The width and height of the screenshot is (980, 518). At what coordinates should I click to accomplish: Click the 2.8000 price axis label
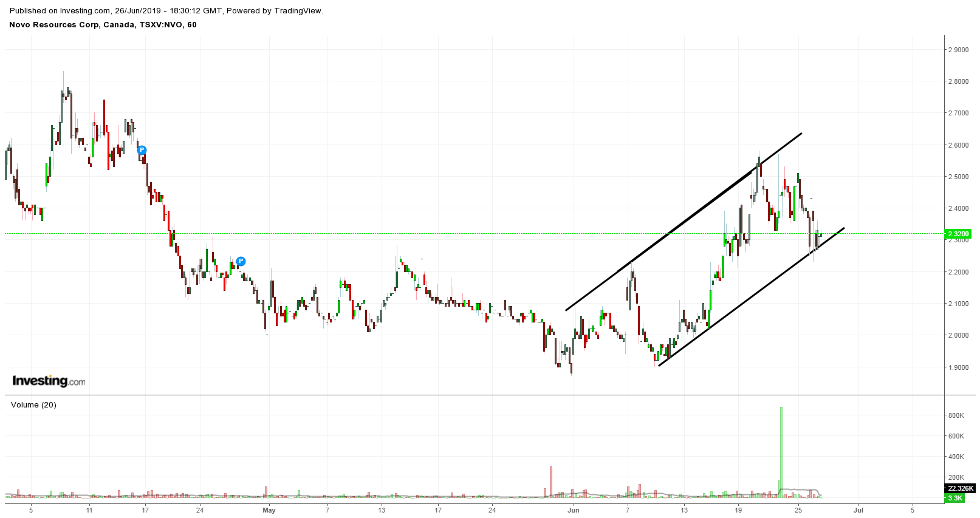click(958, 81)
